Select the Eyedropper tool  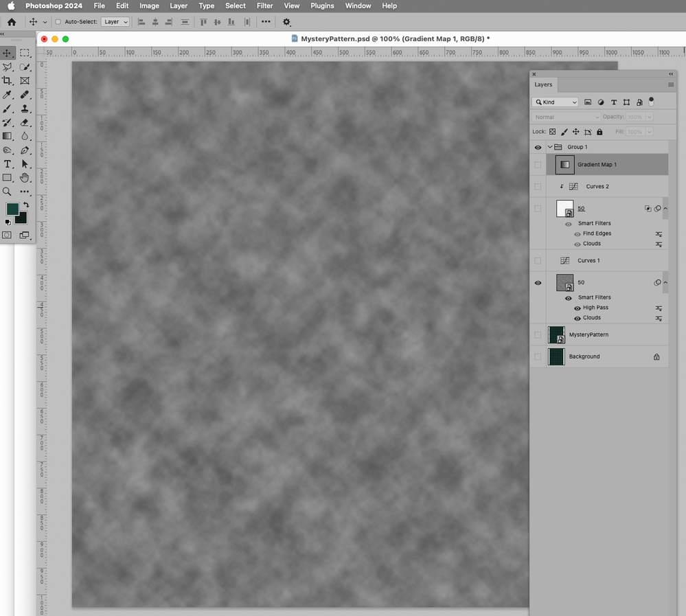[8, 95]
